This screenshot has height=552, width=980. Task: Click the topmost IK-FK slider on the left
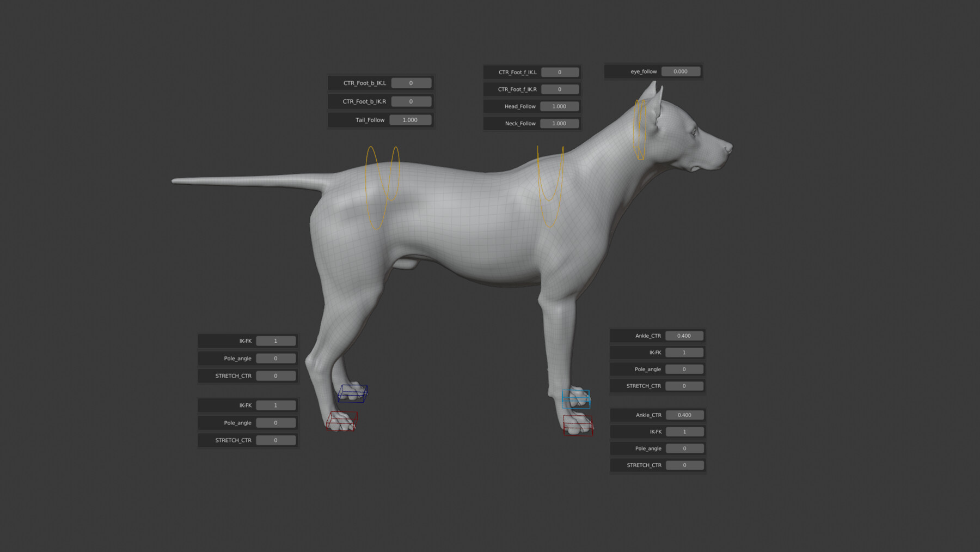click(x=276, y=341)
